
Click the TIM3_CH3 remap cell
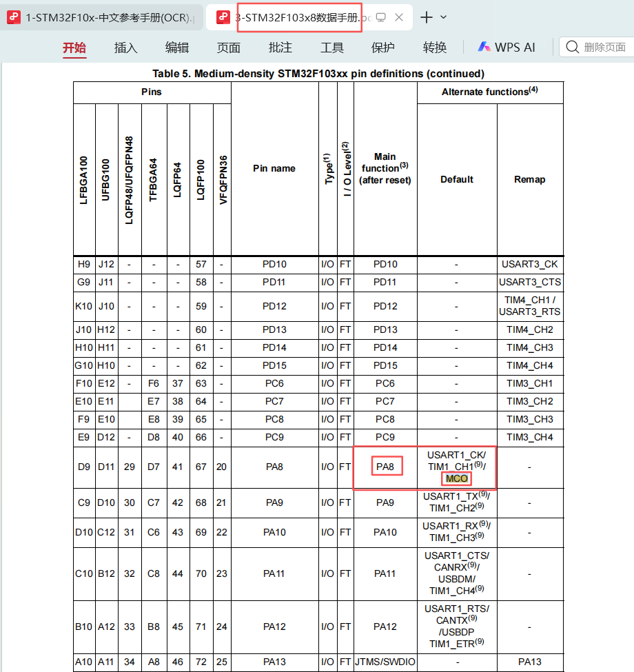click(x=529, y=420)
